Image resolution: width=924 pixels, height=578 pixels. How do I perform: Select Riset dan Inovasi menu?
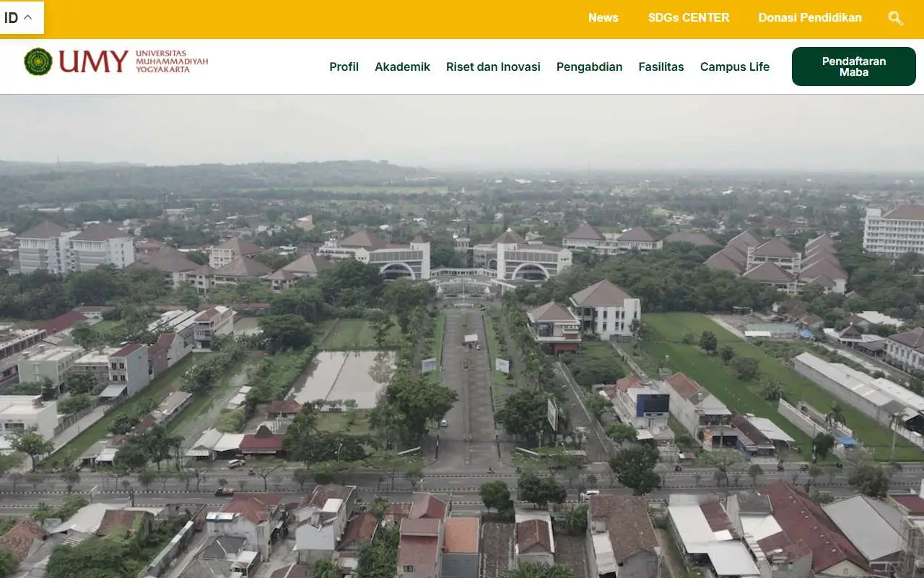tap(493, 66)
